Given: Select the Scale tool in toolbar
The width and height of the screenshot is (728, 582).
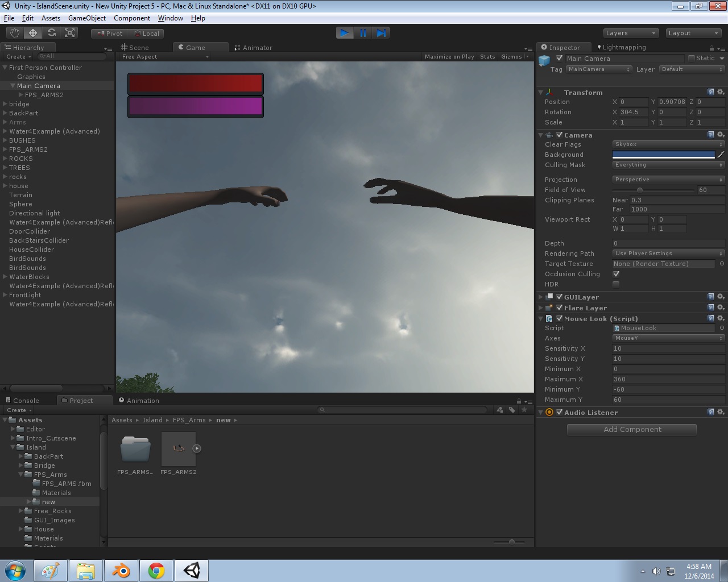Looking at the screenshot, I should point(70,33).
